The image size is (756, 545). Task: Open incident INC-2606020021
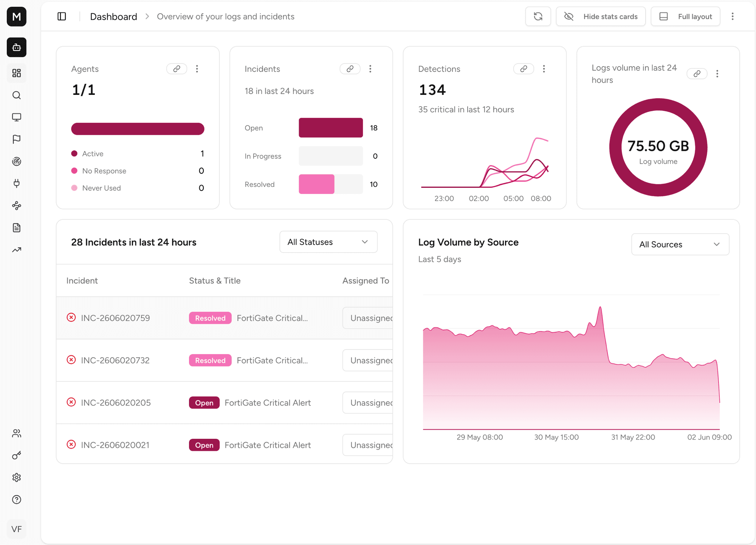115,445
